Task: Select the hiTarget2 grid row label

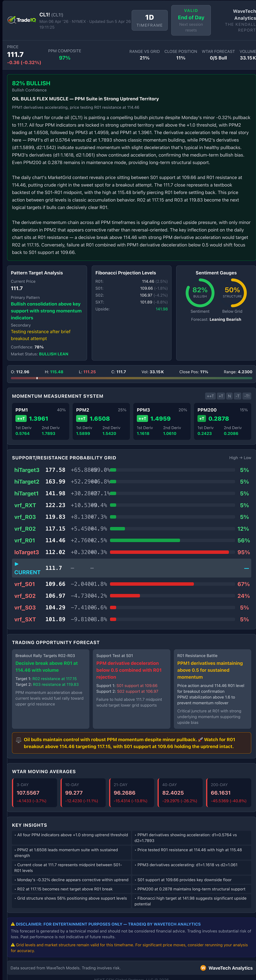Action: coord(27,482)
